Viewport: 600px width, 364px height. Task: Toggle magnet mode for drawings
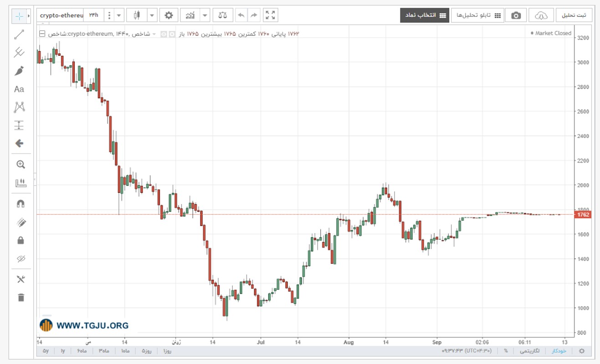(21, 204)
